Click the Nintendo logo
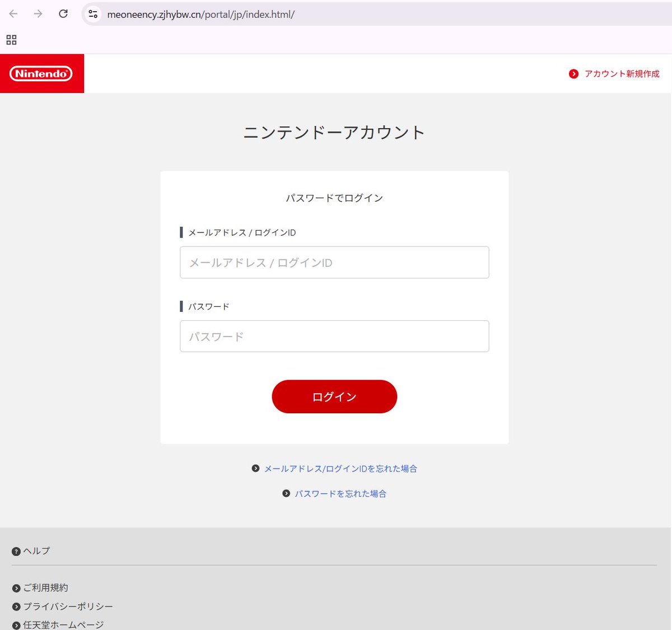Viewport: 672px width, 630px height. tap(41, 73)
